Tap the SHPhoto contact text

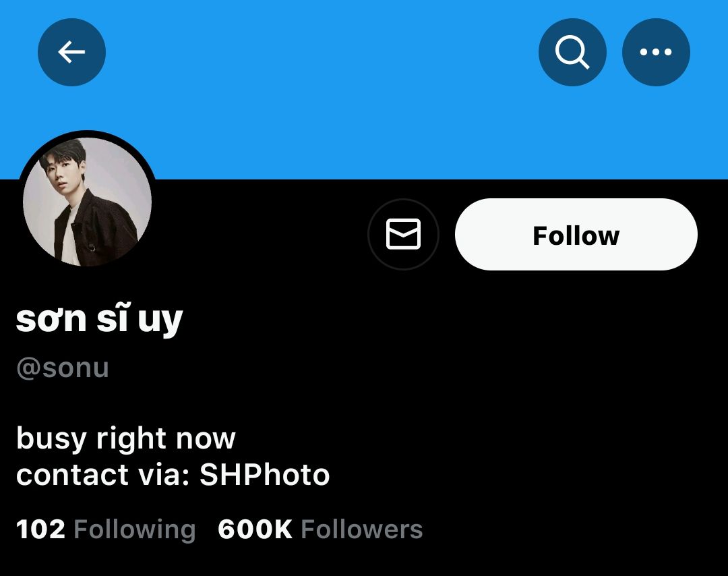click(265, 475)
